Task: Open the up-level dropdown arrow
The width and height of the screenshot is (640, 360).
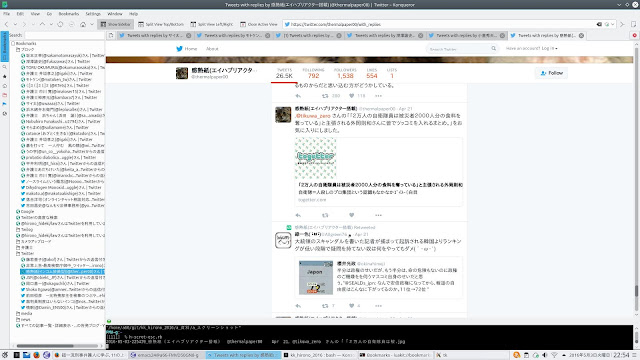Action: [x=51, y=24]
